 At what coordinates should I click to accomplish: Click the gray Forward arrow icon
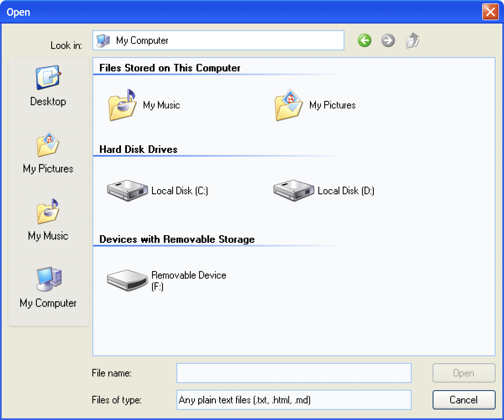coord(388,41)
